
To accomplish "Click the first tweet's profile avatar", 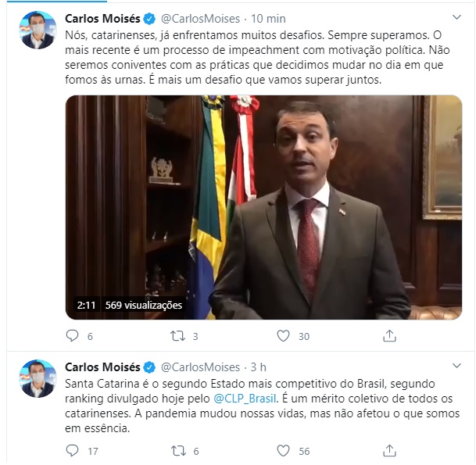I will coord(38,30).
